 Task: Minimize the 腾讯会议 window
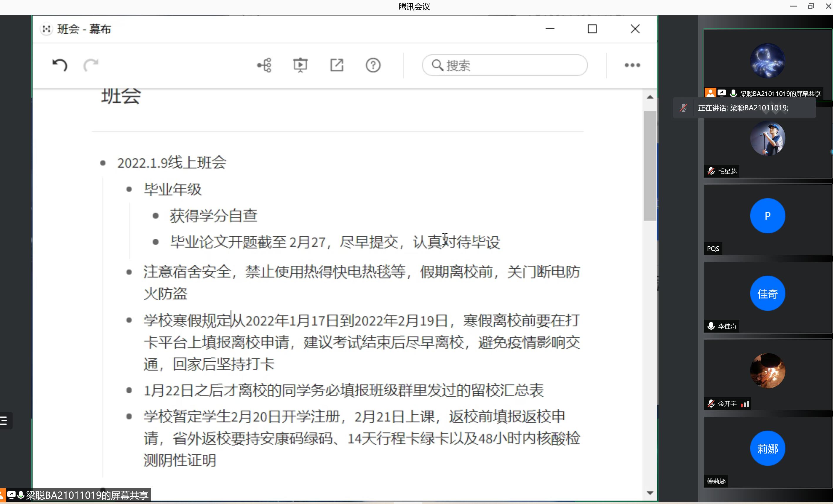click(793, 7)
